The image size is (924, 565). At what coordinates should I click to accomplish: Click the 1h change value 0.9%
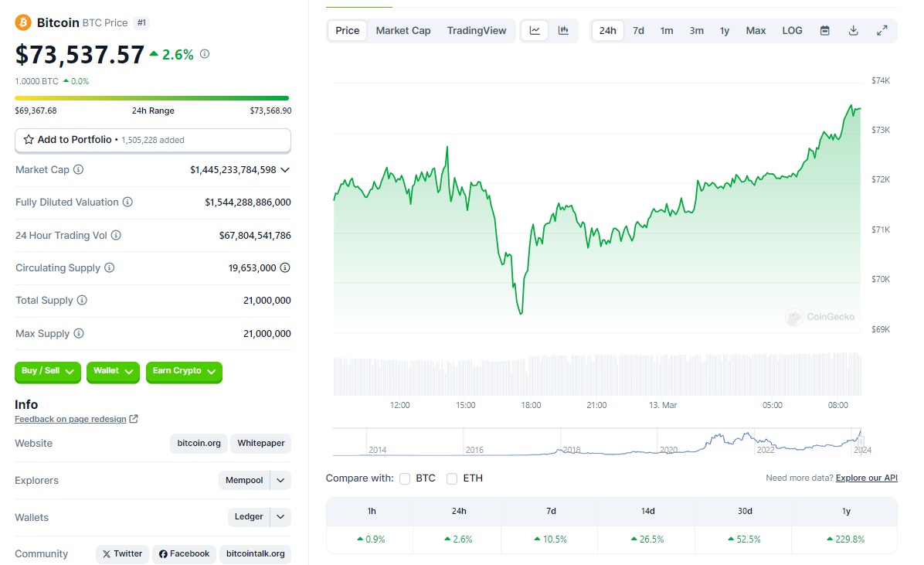click(x=371, y=539)
